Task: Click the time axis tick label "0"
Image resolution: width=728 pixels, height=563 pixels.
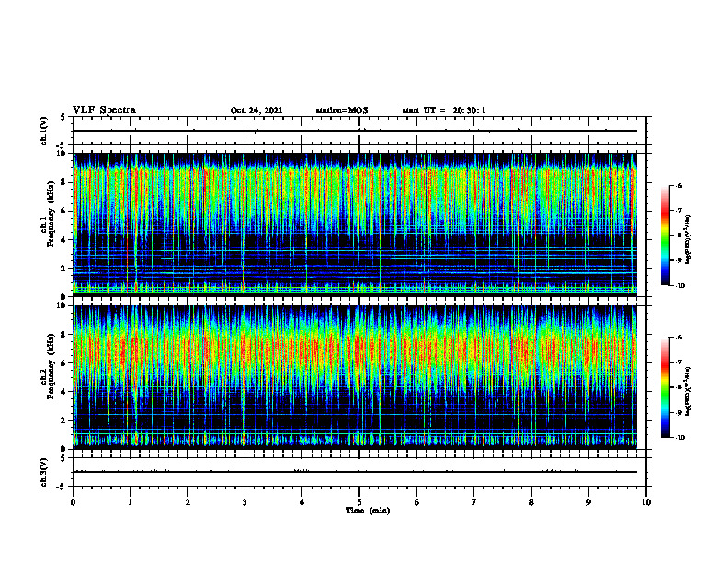Action: 73,502
